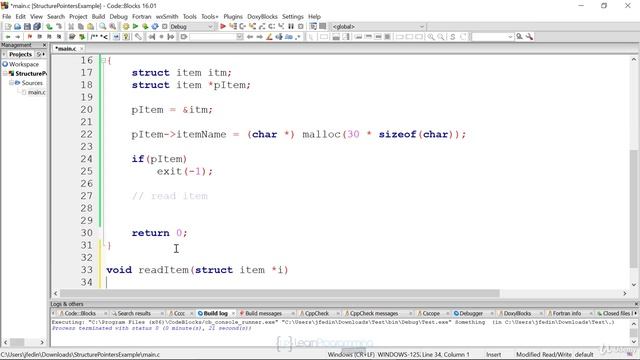This screenshot has width=640, height=360.
Task: Click the Cut toolbar icon
Action: (71, 27)
